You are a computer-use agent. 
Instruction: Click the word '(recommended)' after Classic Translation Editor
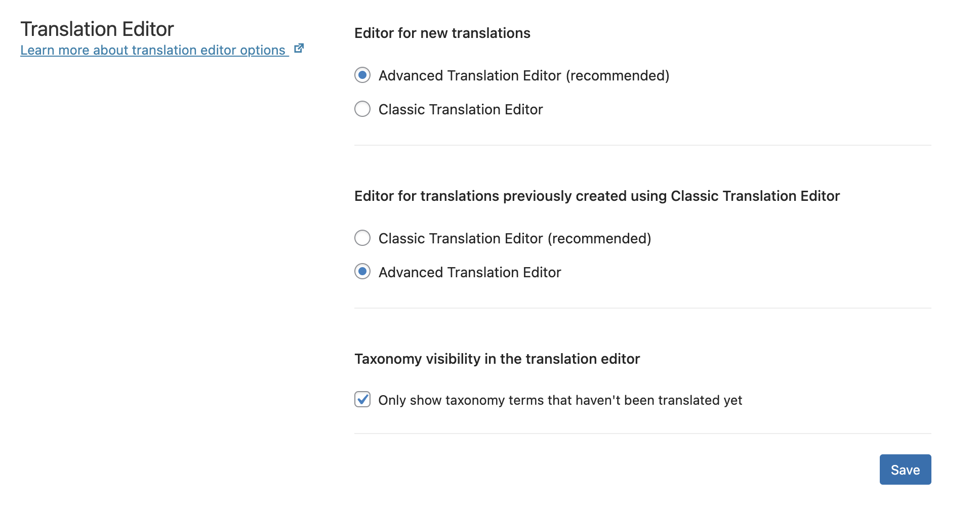599,239
